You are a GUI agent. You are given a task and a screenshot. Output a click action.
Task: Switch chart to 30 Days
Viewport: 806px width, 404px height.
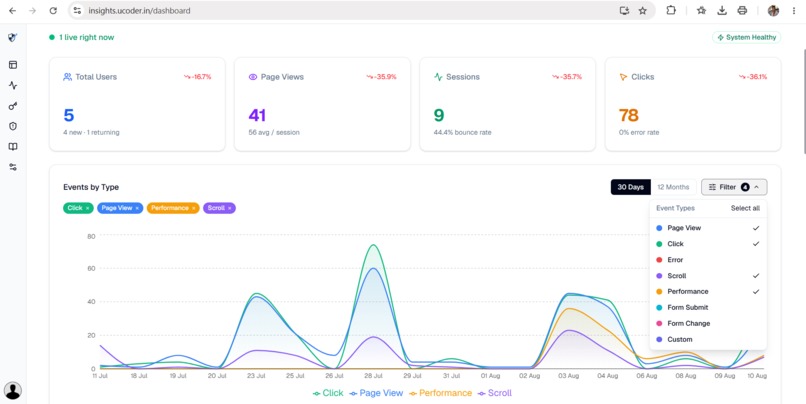pyautogui.click(x=631, y=187)
